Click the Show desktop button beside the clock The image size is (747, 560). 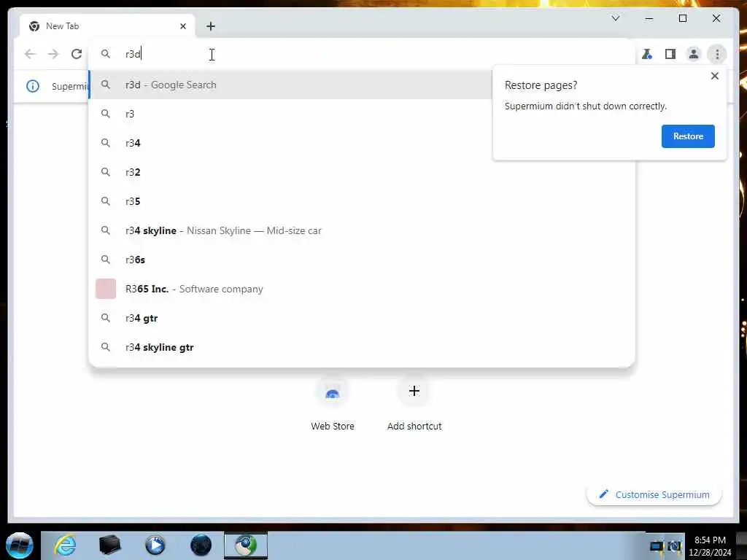pyautogui.click(x=742, y=545)
